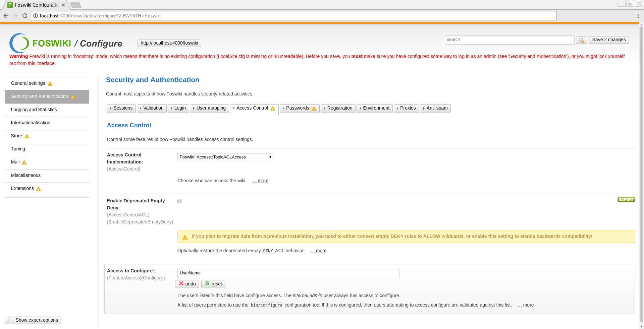Expand the Login tab
The image size is (644, 329).
point(178,108)
